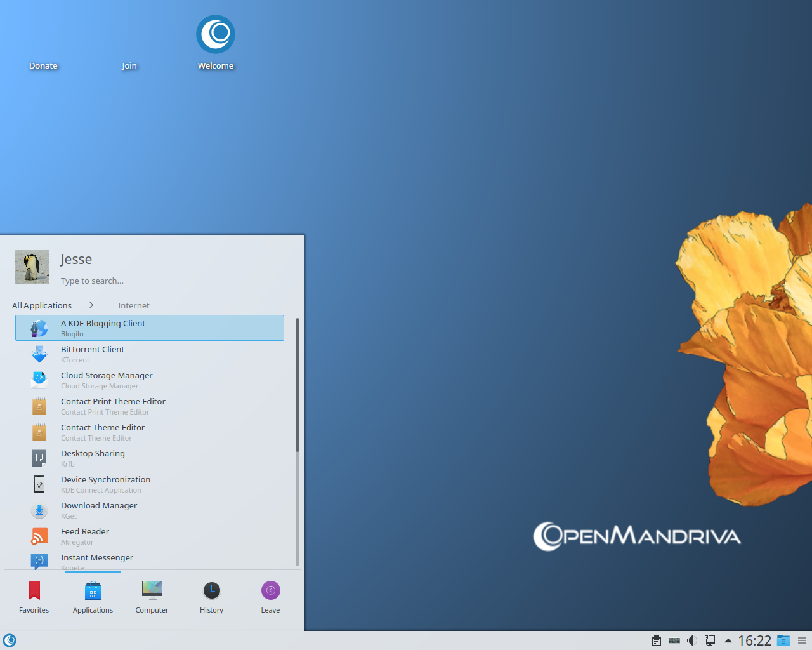Select 'Desktop Sharing' list entry
This screenshot has width=812, height=650.
tap(150, 458)
